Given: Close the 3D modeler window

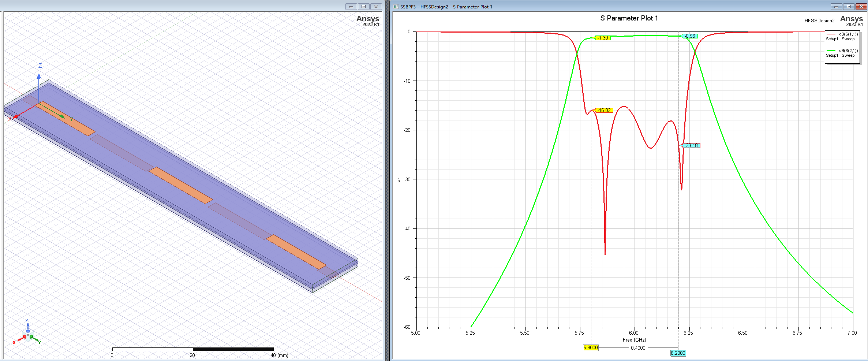Looking at the screenshot, I should click(x=376, y=7).
